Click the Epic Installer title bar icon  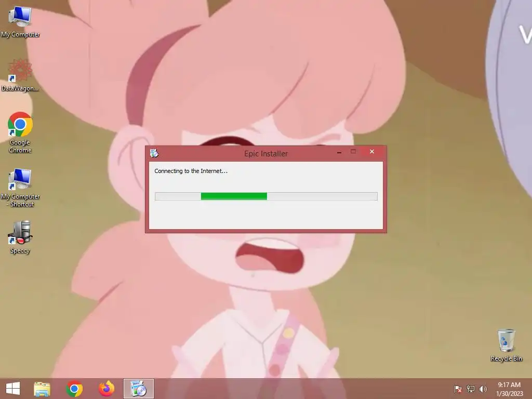pyautogui.click(x=154, y=153)
